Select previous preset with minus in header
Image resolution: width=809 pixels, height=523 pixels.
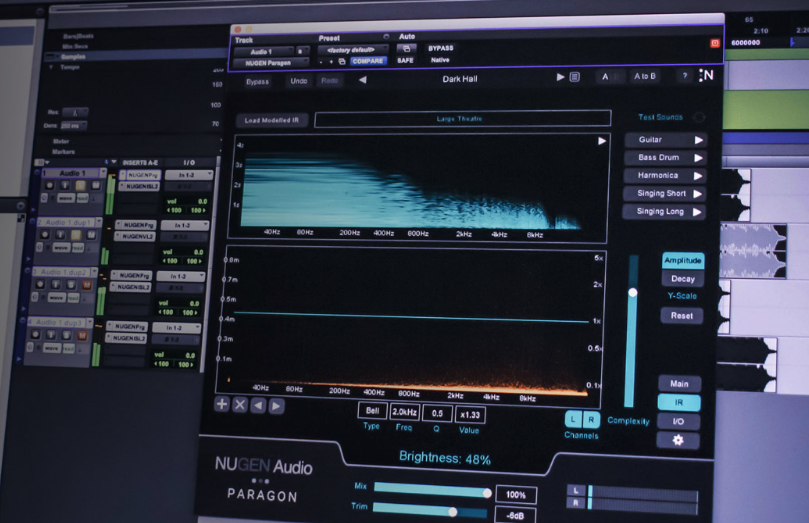pyautogui.click(x=321, y=62)
